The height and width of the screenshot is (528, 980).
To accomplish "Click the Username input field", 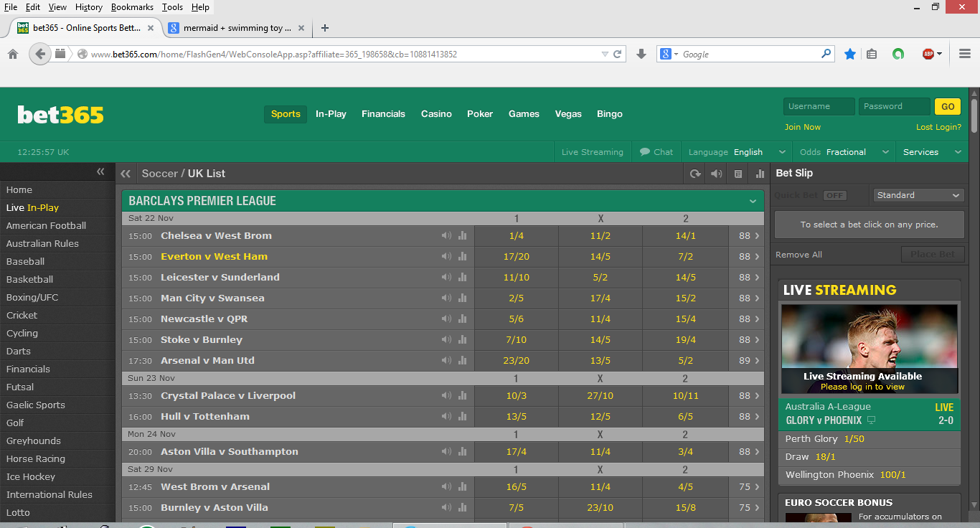I will click(819, 106).
